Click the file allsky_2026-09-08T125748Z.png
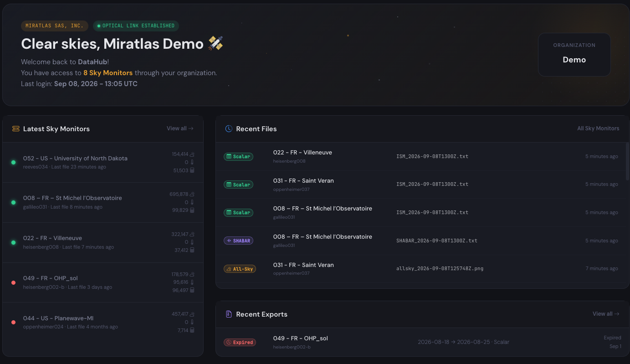 pos(440,269)
